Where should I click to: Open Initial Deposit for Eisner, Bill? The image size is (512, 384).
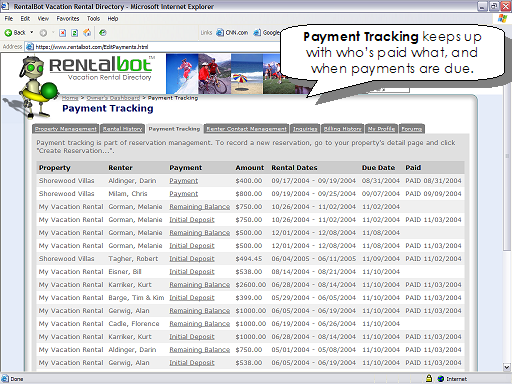192,272
